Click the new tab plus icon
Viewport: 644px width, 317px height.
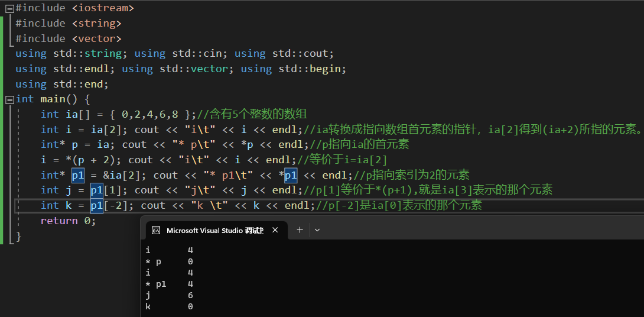pos(300,230)
